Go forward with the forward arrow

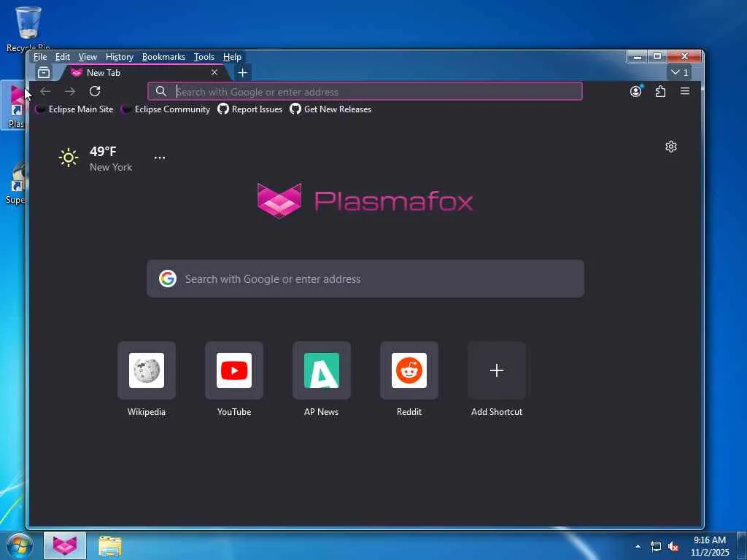pyautogui.click(x=70, y=91)
